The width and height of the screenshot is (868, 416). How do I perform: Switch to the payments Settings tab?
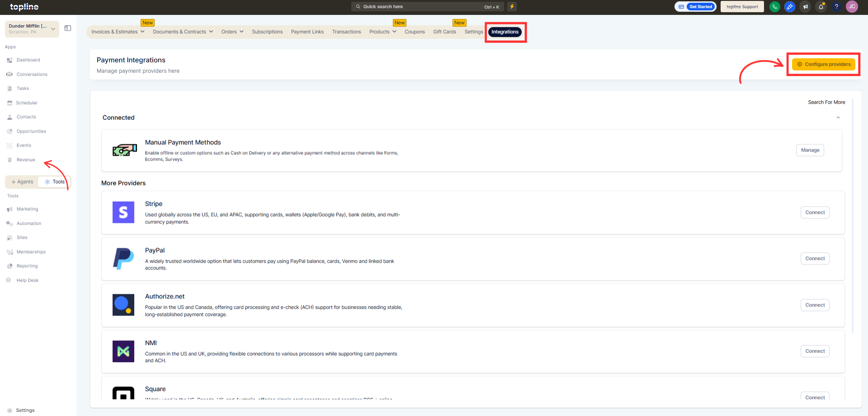474,32
